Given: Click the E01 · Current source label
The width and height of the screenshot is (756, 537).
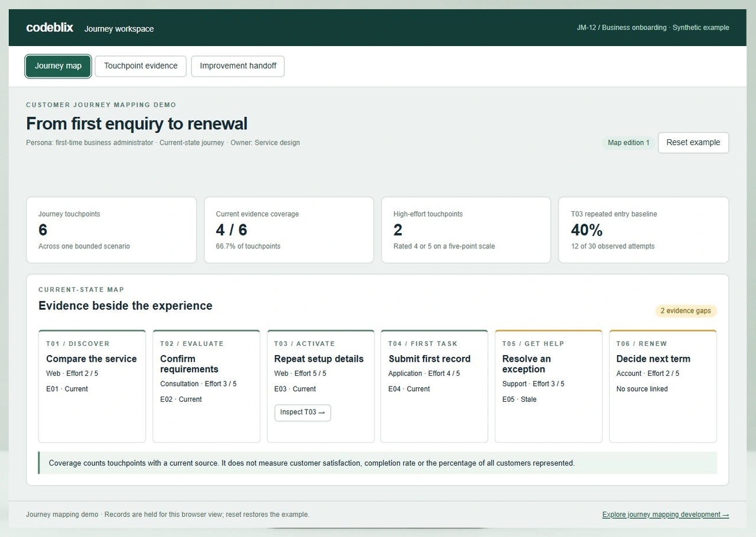Looking at the screenshot, I should click(67, 389).
